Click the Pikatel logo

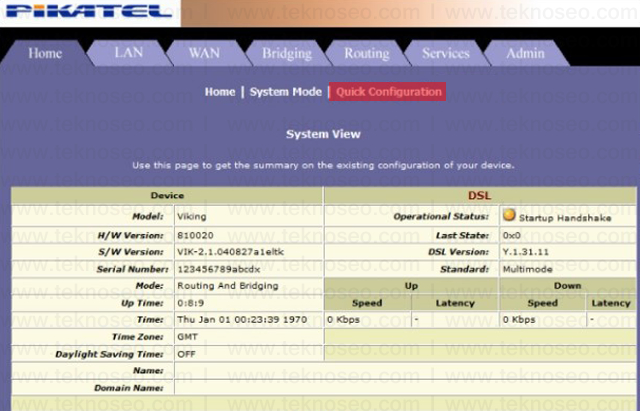(89, 11)
